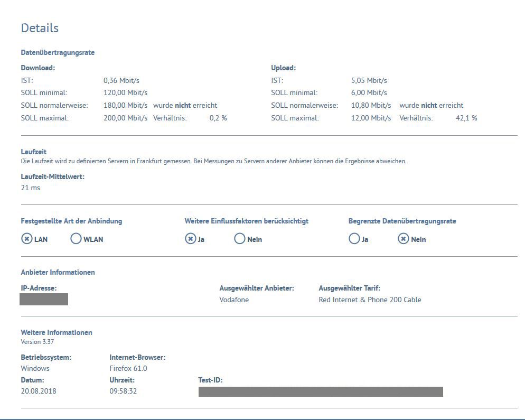Click the Weitere Informationen heading
Screen dimensions: 525x420
click(x=56, y=333)
